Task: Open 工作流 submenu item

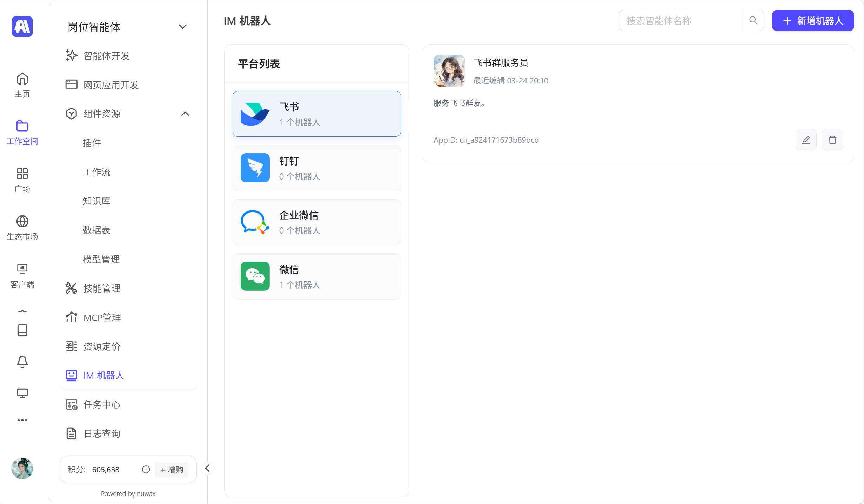Action: pos(96,172)
